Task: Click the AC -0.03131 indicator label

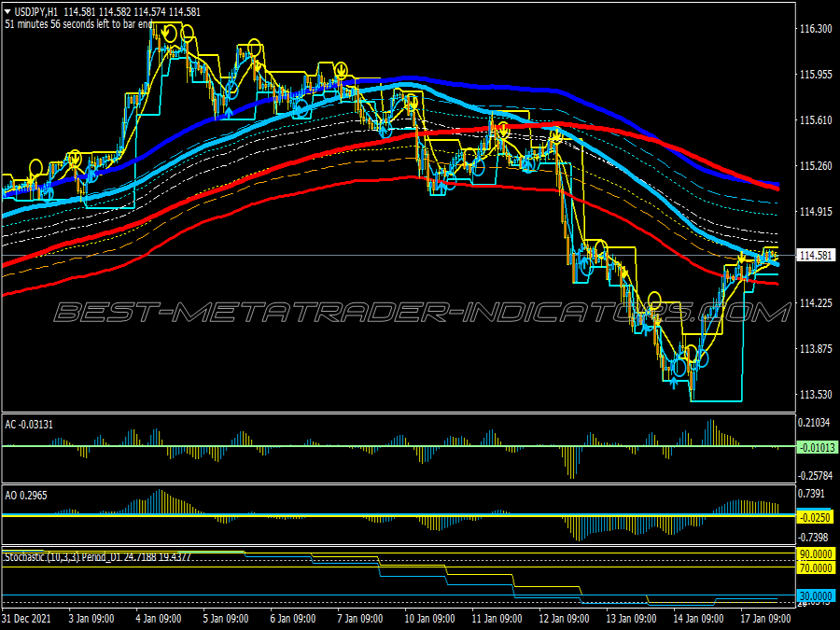Action: click(x=29, y=425)
